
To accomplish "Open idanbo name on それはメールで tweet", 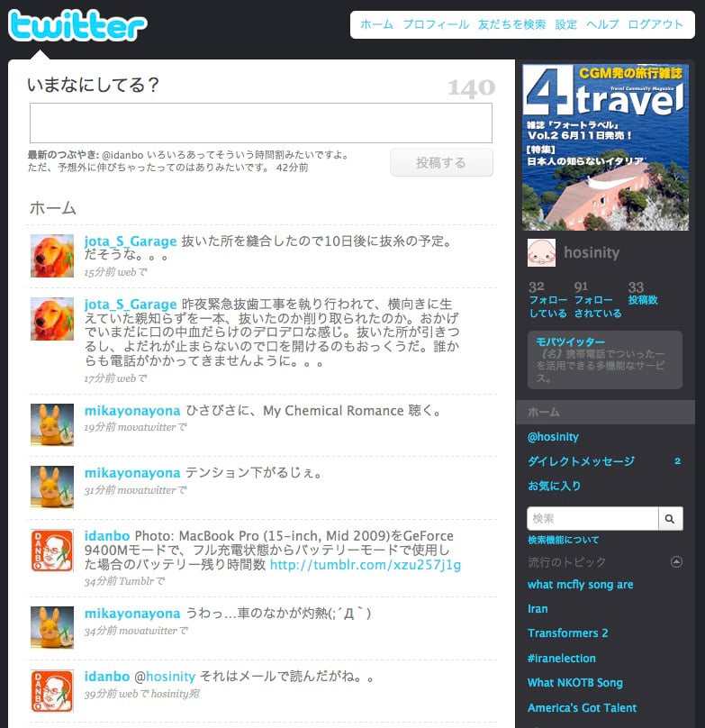I will click(107, 677).
